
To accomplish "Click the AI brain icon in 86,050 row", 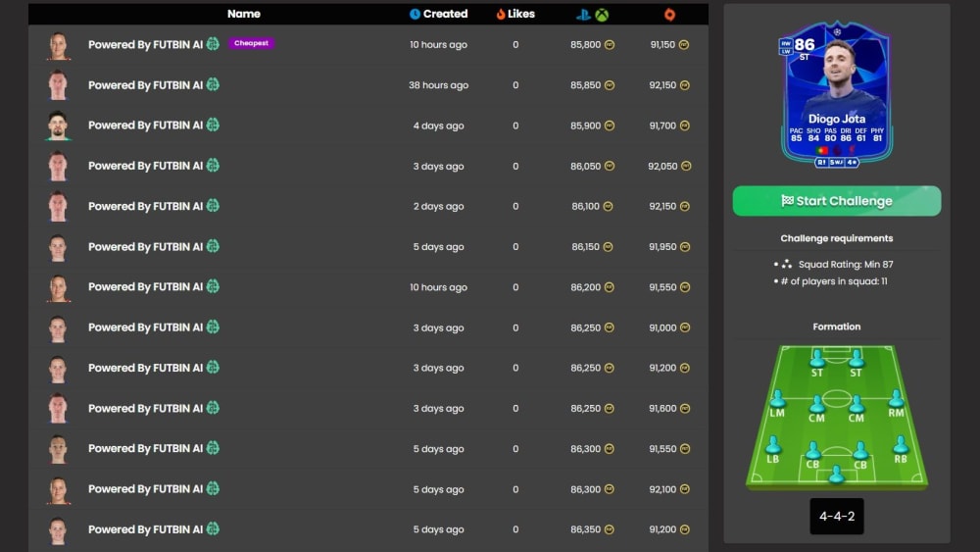I will tap(213, 165).
